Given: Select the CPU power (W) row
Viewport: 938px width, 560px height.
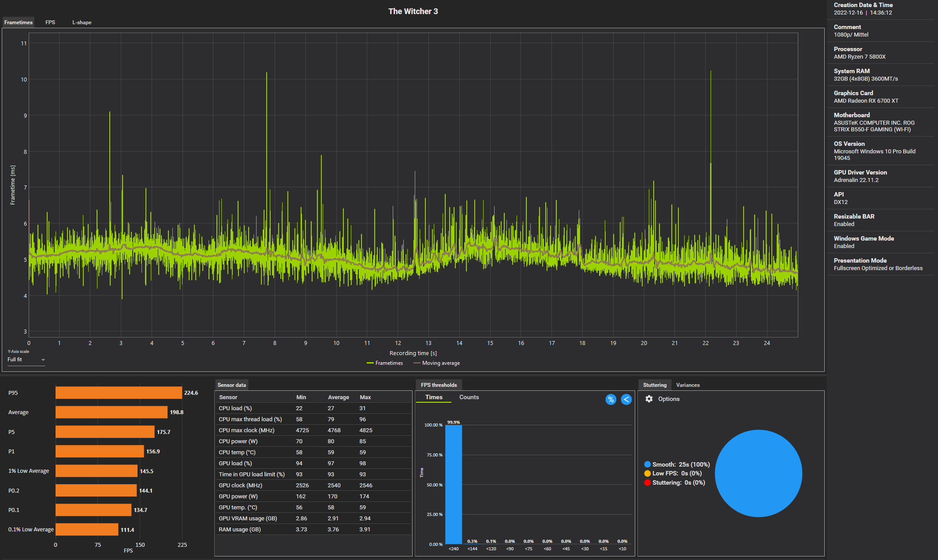Looking at the screenshot, I should (x=313, y=441).
